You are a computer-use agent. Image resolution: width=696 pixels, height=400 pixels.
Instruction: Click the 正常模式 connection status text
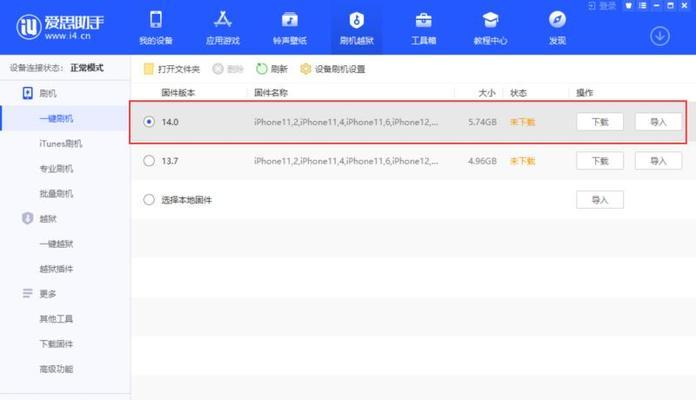[87, 68]
